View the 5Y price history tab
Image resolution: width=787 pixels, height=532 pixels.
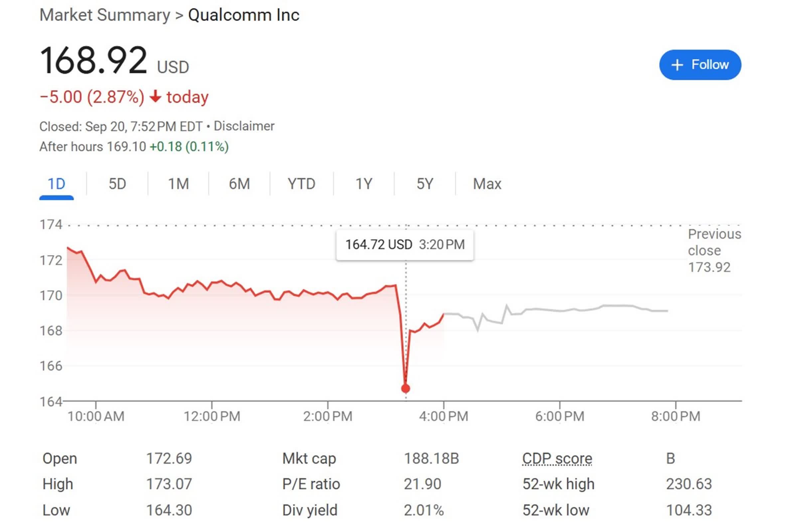[425, 184]
